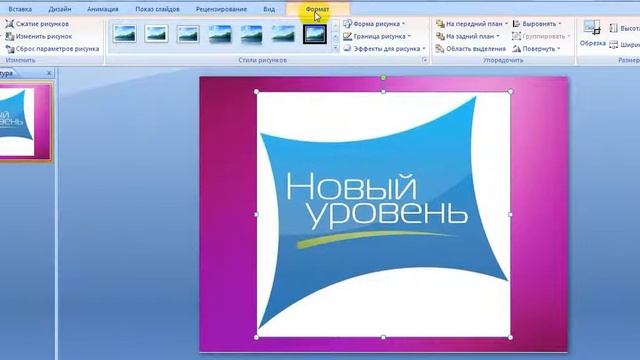Switch to the Вид tab
The height and width of the screenshot is (360, 640).
[269, 9]
